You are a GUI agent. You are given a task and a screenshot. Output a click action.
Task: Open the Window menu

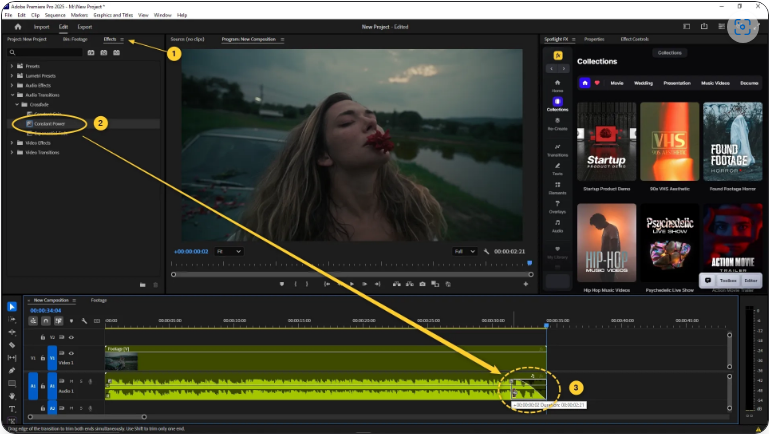click(x=162, y=15)
